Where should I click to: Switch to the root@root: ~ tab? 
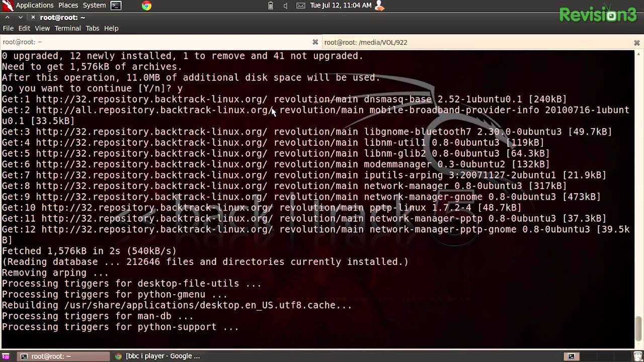pos(160,42)
